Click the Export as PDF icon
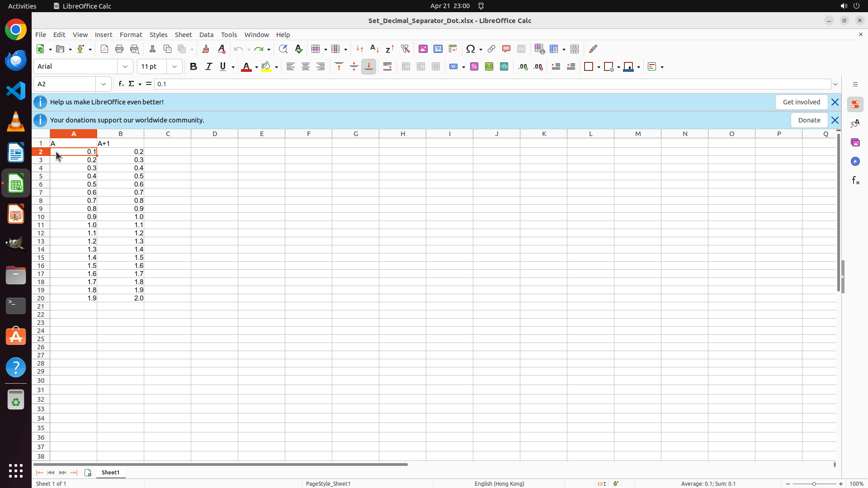 click(x=104, y=49)
